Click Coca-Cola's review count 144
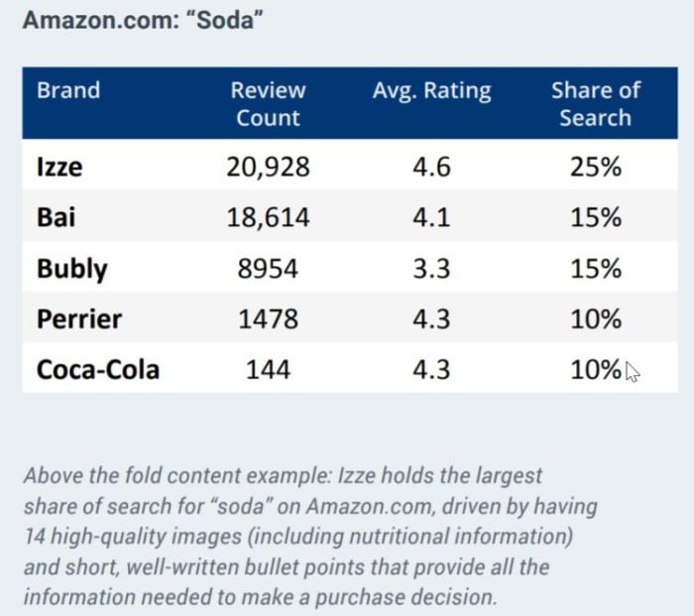The height and width of the screenshot is (616, 694). tap(268, 369)
